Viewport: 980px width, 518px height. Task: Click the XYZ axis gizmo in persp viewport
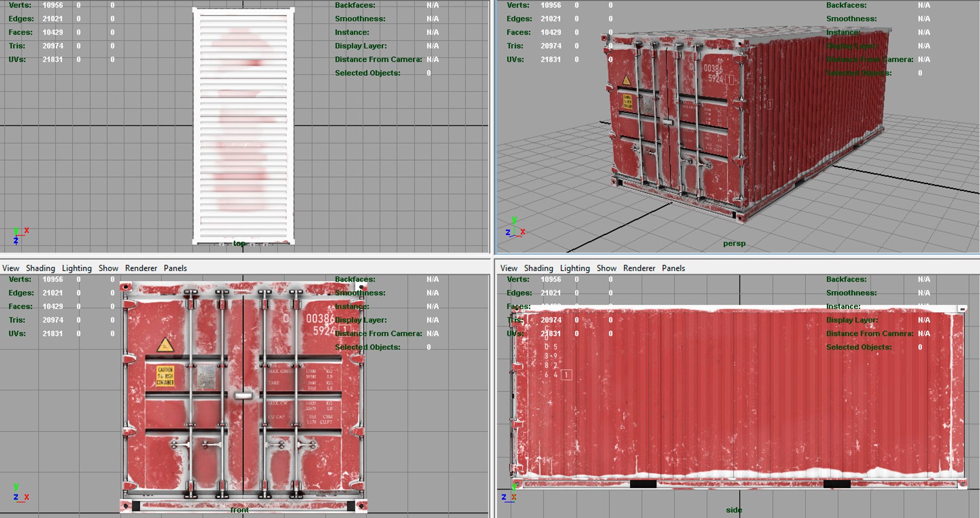515,228
